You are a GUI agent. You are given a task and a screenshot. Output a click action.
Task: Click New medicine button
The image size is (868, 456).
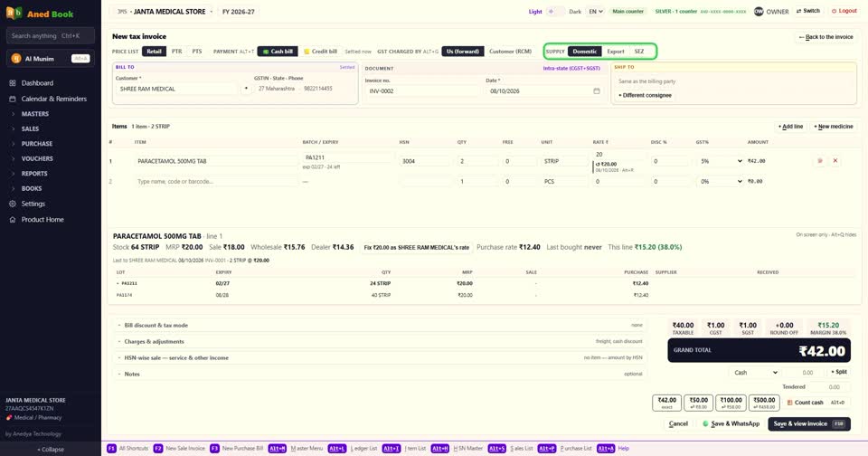pos(833,127)
